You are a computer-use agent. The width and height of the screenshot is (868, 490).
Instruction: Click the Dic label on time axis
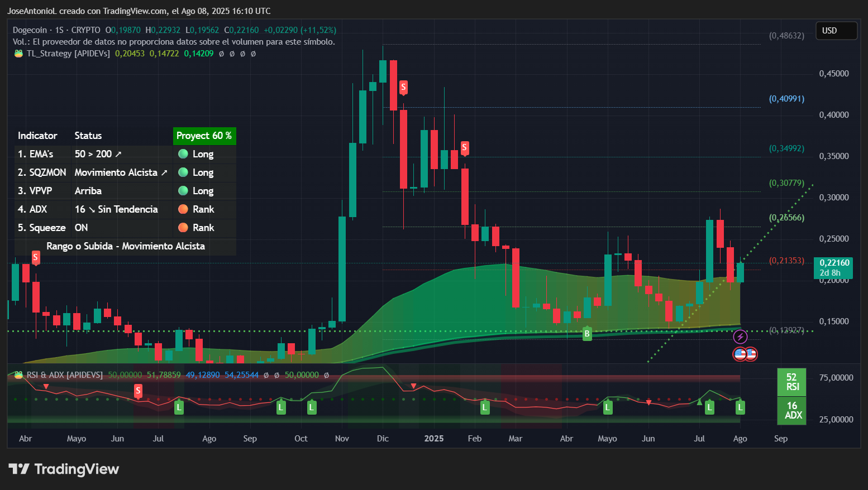(383, 439)
